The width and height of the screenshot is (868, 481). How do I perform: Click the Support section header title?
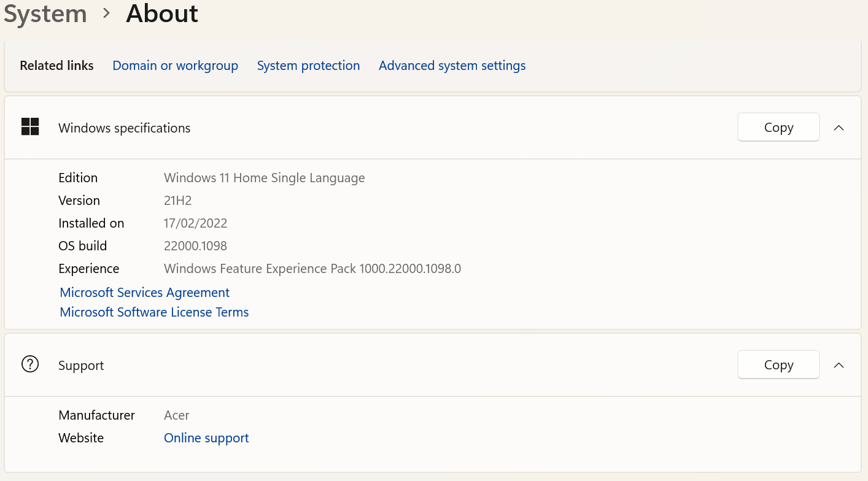click(81, 366)
